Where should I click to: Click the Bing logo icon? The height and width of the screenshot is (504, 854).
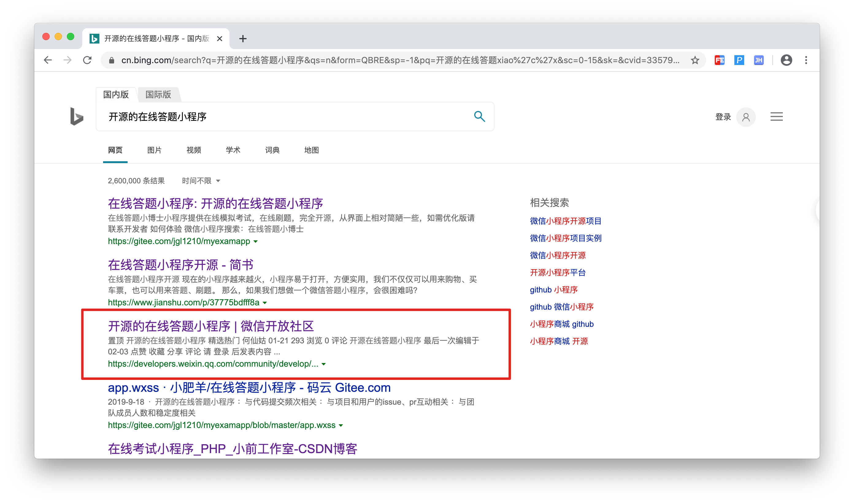[x=76, y=116]
